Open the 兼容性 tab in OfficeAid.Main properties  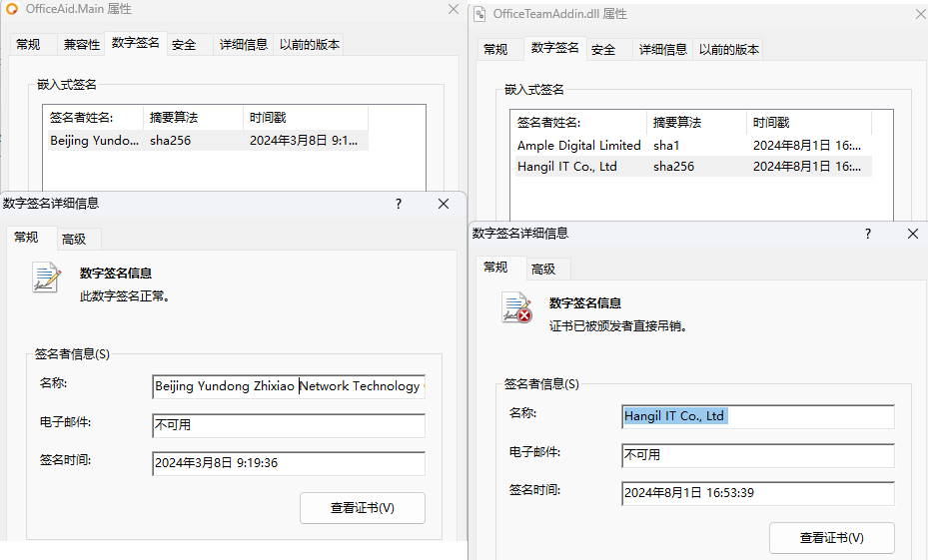pos(81,45)
